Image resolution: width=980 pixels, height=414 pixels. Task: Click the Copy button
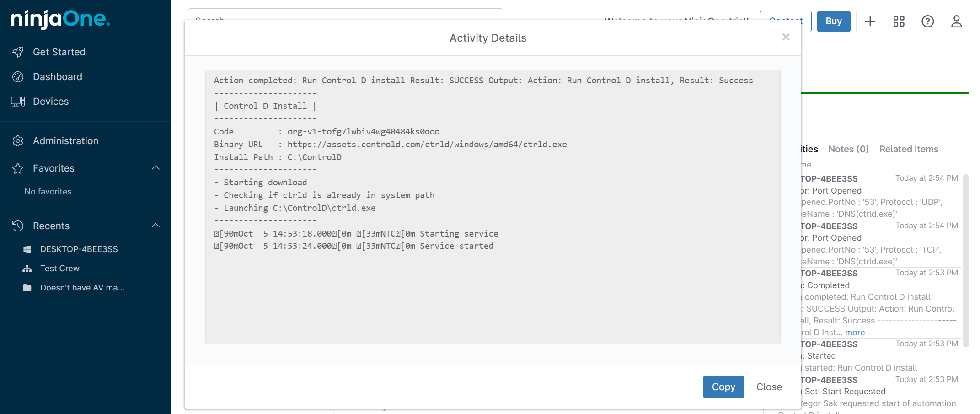click(x=723, y=387)
